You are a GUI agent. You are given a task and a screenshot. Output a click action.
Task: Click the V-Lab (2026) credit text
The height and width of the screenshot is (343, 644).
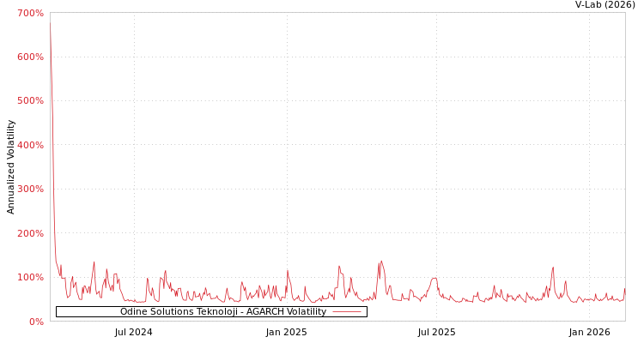(605, 4)
